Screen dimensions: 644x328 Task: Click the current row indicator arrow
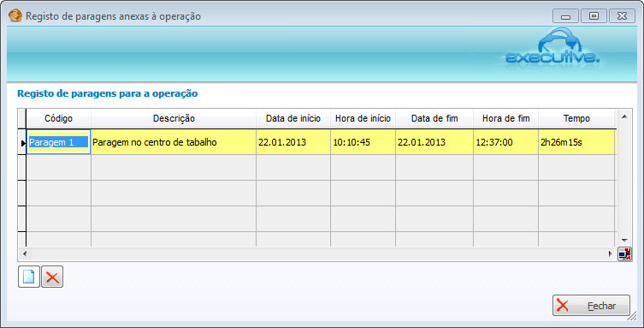tap(23, 143)
